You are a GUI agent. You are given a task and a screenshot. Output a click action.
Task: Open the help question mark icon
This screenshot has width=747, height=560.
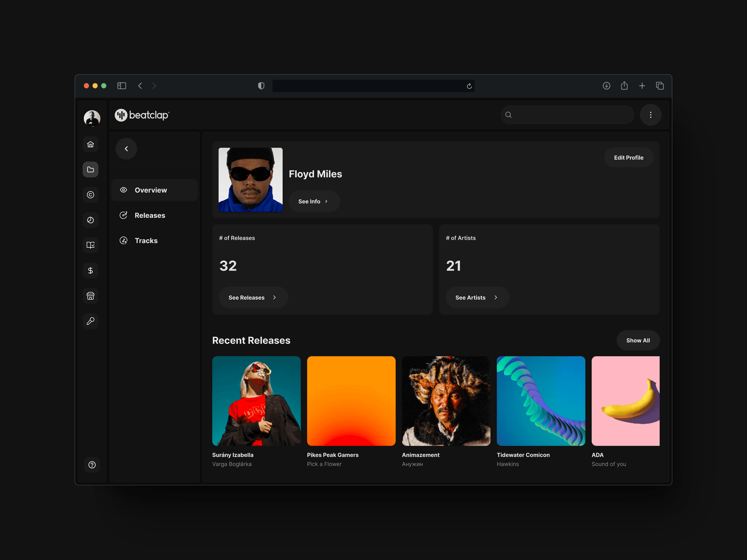92,465
